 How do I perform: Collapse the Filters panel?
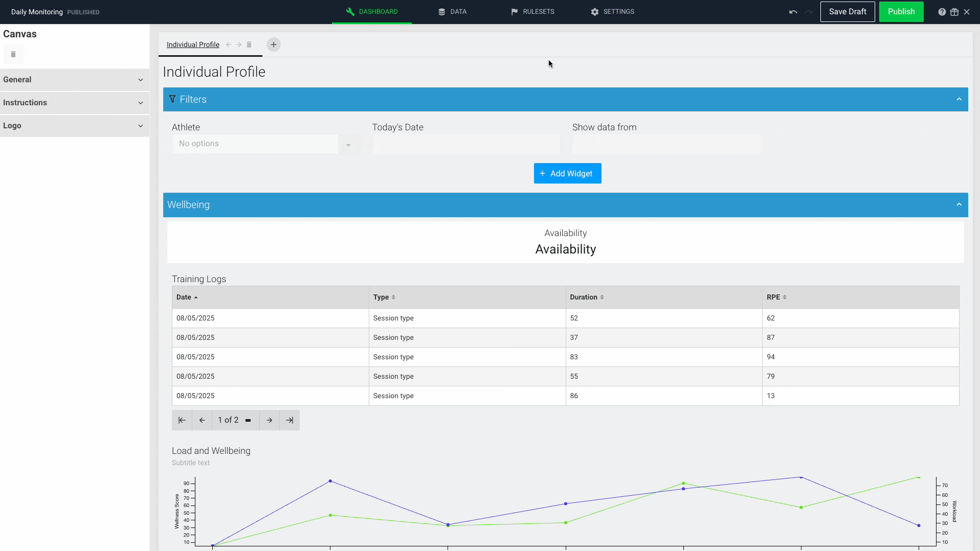(959, 99)
